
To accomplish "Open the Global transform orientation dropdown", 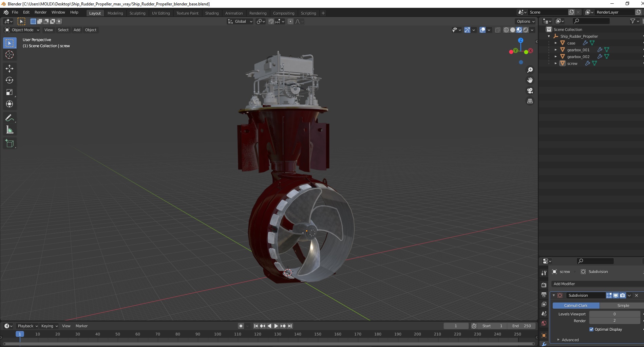I will [240, 21].
